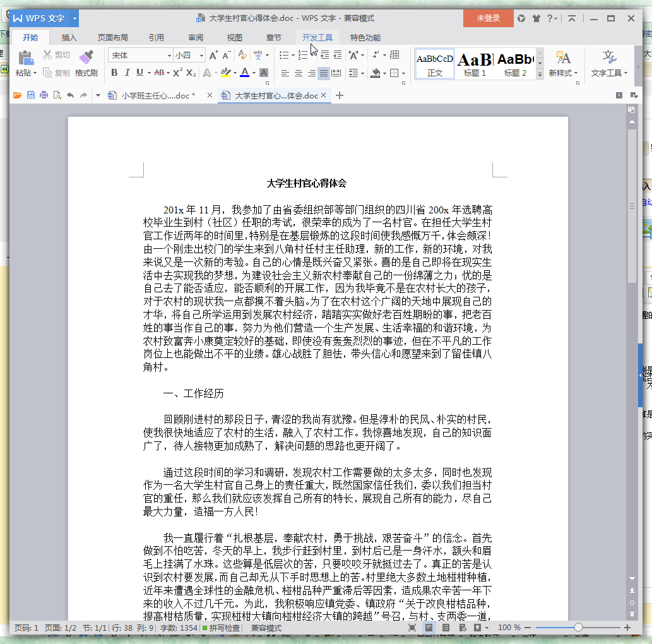The width and height of the screenshot is (652, 644).
Task: Apply subscript X₂ formatting
Action: tap(191, 73)
